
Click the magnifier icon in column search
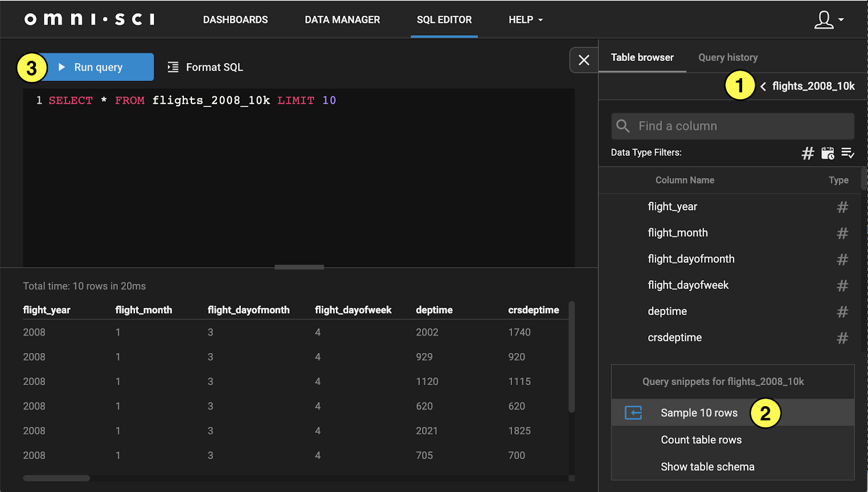(x=623, y=126)
